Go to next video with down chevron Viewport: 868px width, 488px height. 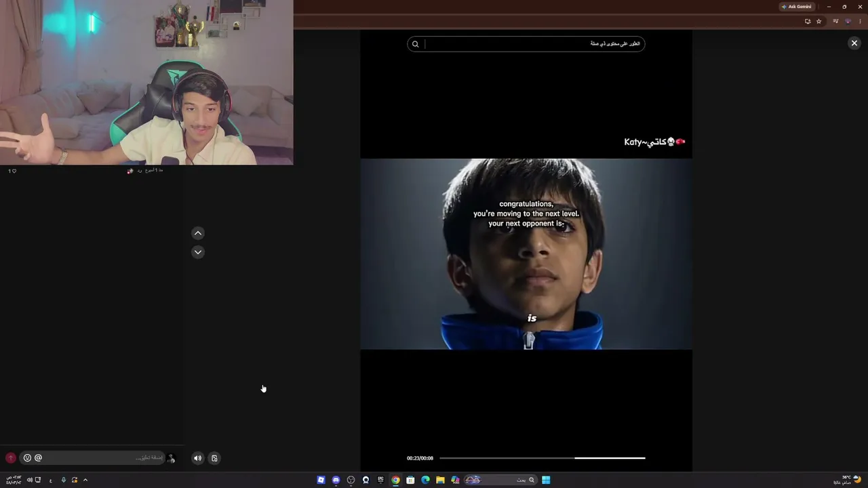tap(198, 252)
